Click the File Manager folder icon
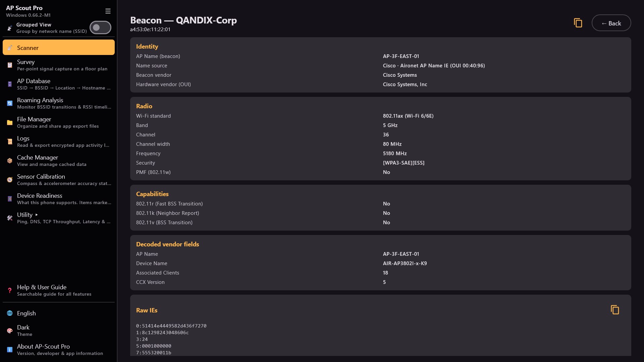 click(x=10, y=122)
